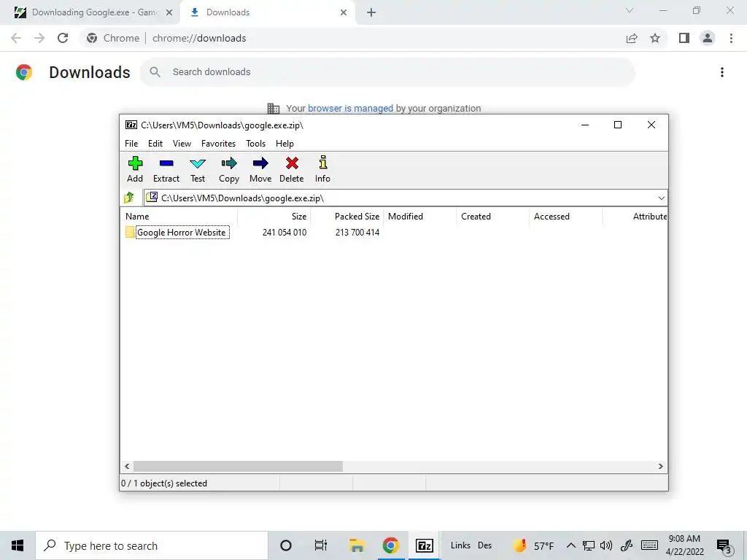The width and height of the screenshot is (747, 560).
Task: Close the Downloads browser tab
Action: (344, 12)
